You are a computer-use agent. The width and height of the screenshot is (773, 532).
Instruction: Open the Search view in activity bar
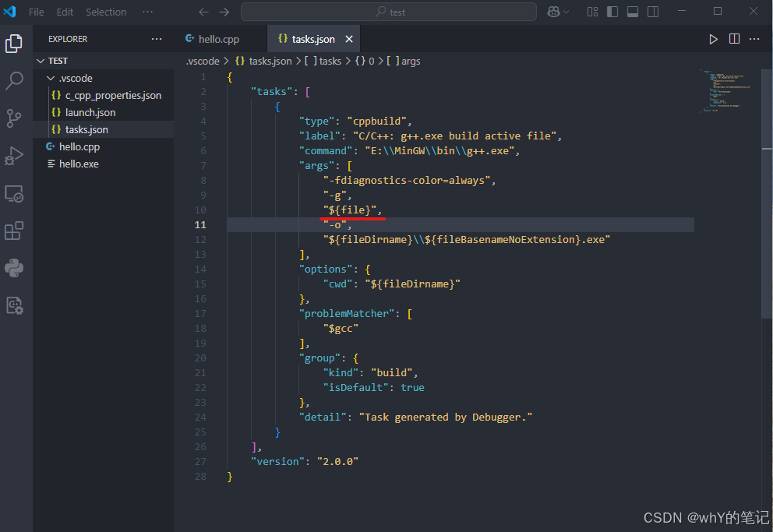(14, 81)
